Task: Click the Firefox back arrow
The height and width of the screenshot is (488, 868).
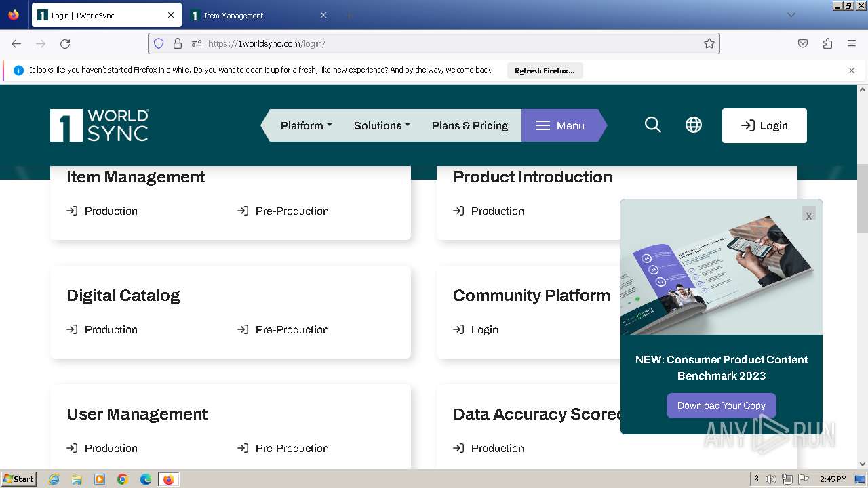Action: click(16, 43)
